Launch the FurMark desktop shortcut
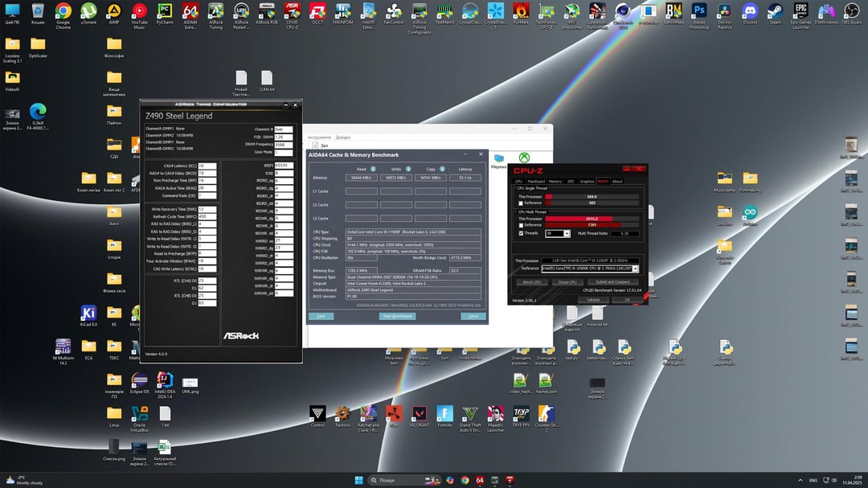 coord(521,14)
